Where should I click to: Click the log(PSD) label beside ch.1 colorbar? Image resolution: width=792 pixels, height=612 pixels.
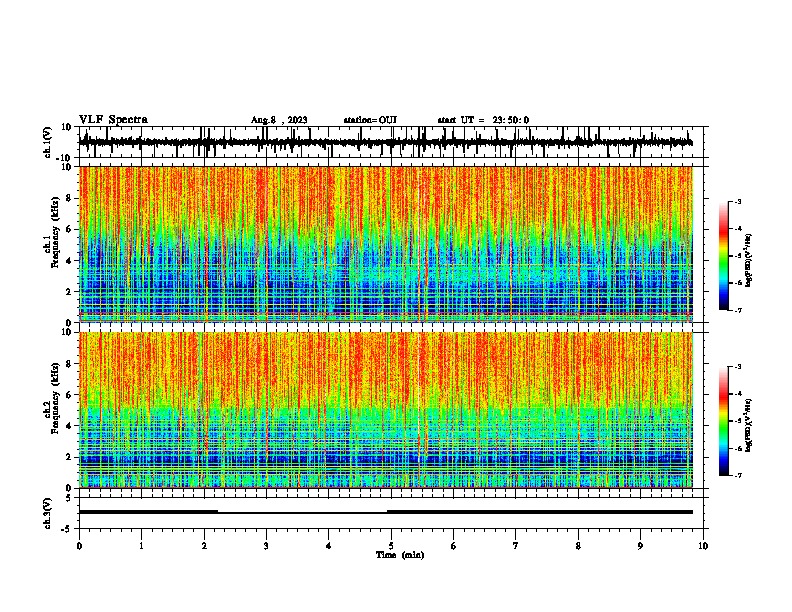tap(749, 261)
